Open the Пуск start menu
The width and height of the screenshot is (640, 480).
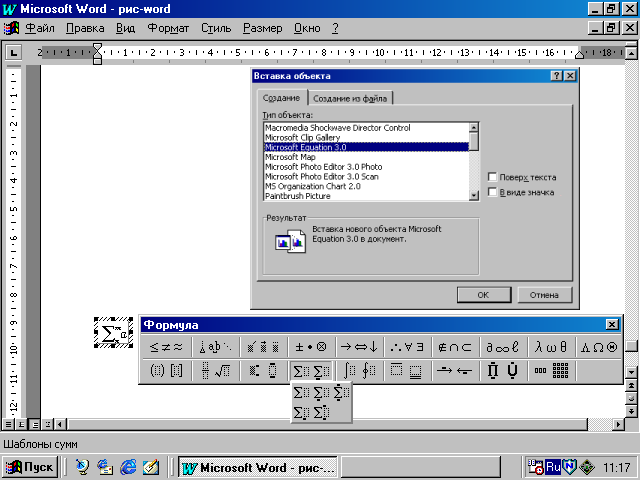pos(29,467)
